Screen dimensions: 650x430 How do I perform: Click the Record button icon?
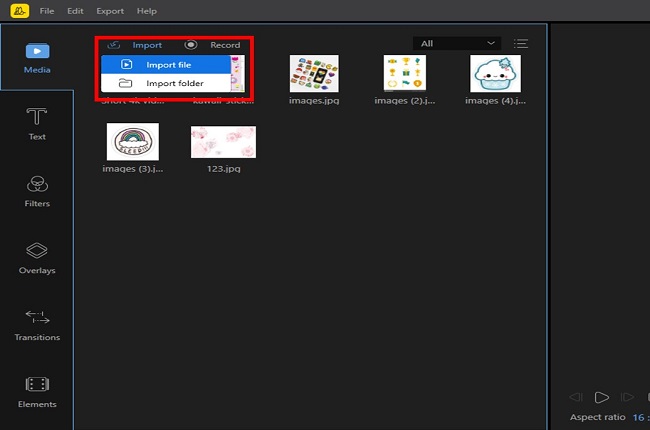(191, 45)
